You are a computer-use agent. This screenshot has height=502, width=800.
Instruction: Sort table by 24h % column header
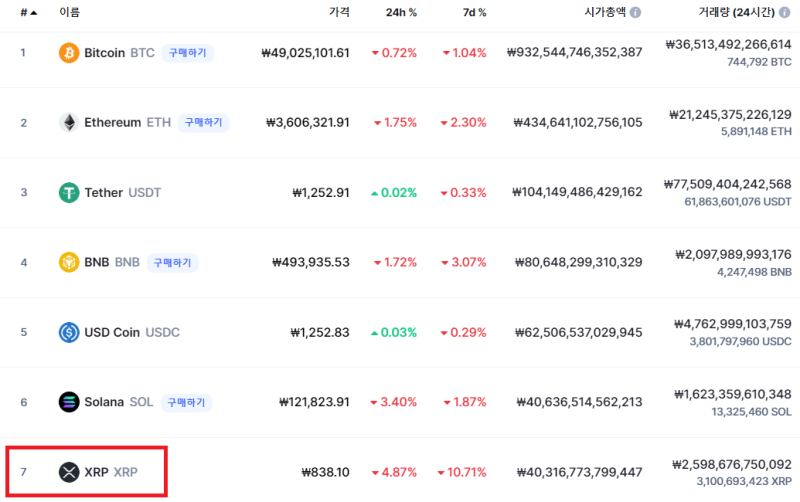(401, 12)
